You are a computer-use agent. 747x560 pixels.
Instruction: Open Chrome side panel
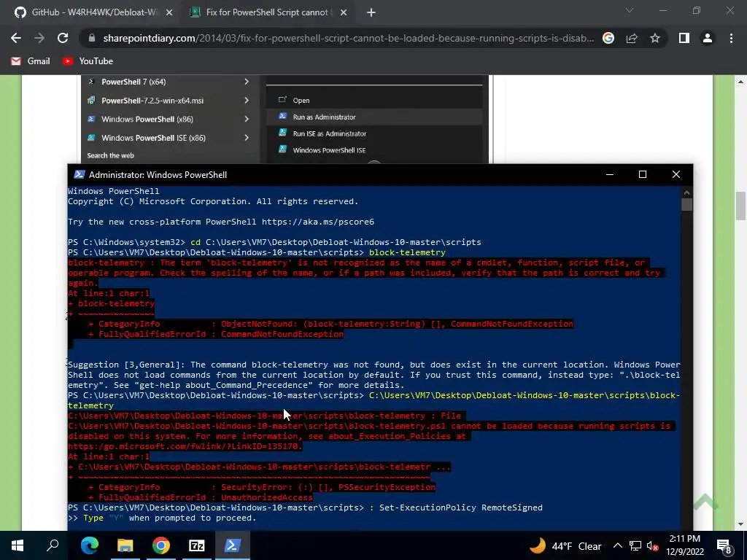tap(684, 38)
